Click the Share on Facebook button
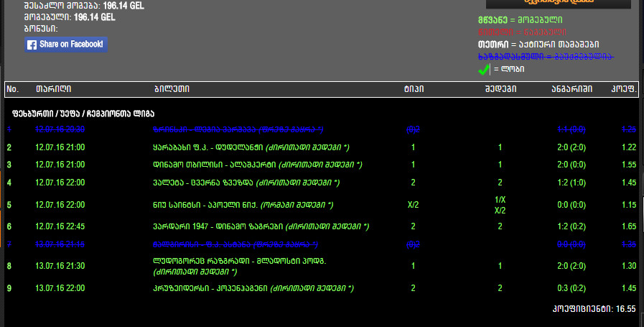The height and width of the screenshot is (327, 644). click(x=66, y=45)
